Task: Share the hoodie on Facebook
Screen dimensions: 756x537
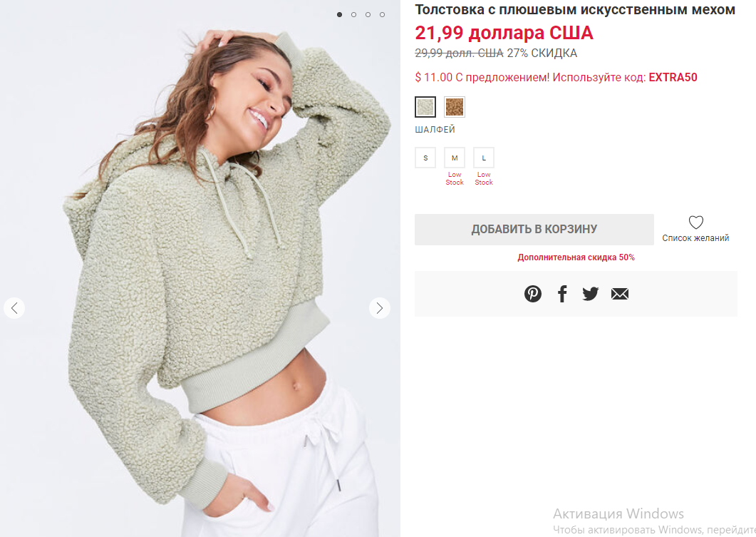Action: point(562,293)
